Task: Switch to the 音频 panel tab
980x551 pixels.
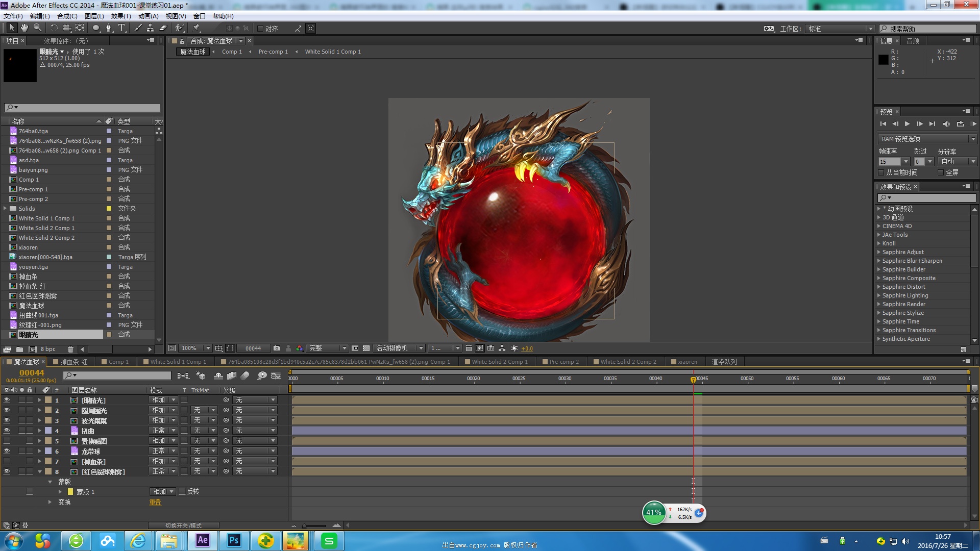Action: pos(913,41)
